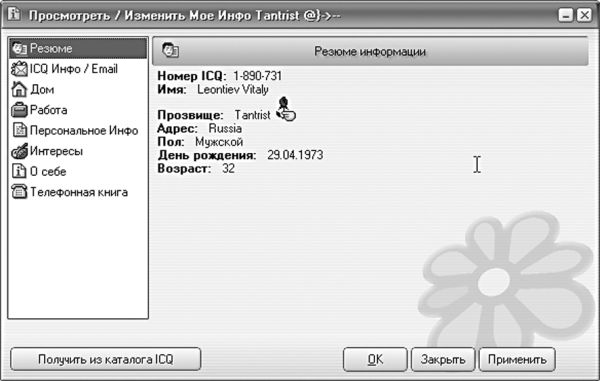This screenshot has width=600, height=381.
Task: Click the palette icon beside Интересы
Action: pyautogui.click(x=20, y=151)
